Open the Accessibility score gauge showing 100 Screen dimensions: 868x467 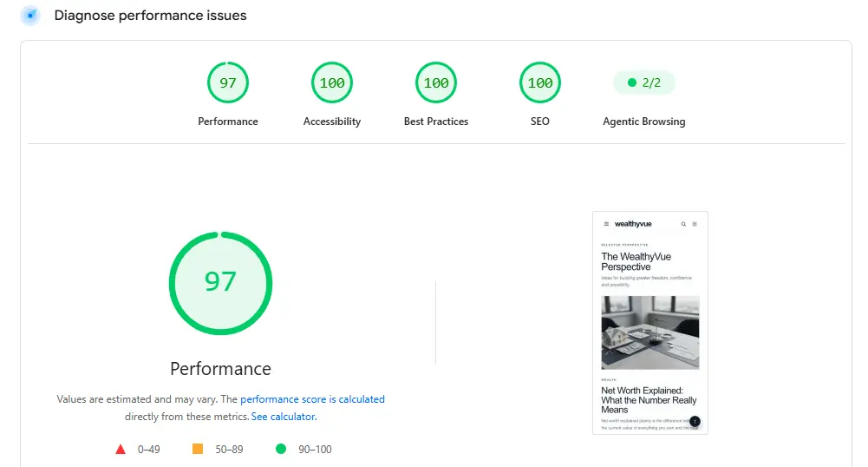click(331, 82)
